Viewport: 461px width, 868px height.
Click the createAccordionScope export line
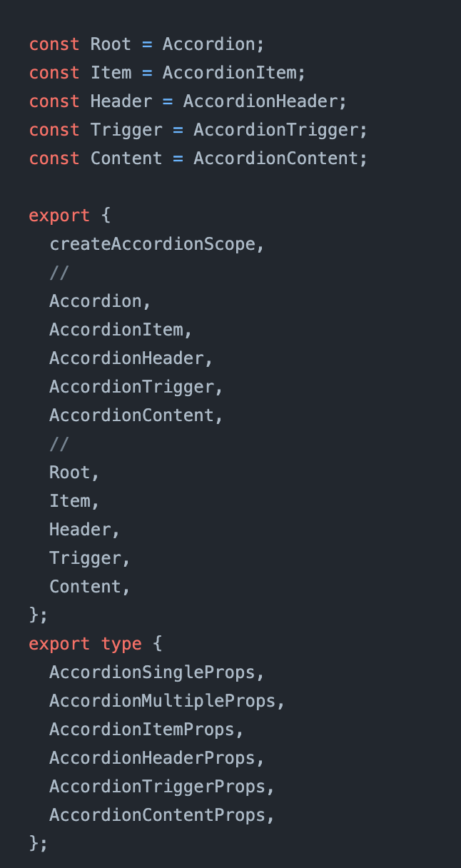coord(156,244)
